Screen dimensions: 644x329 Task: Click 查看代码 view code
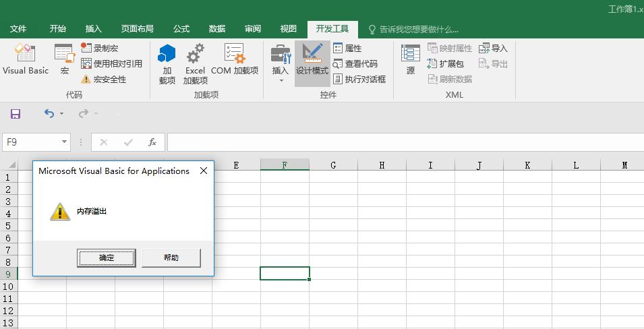click(355, 63)
